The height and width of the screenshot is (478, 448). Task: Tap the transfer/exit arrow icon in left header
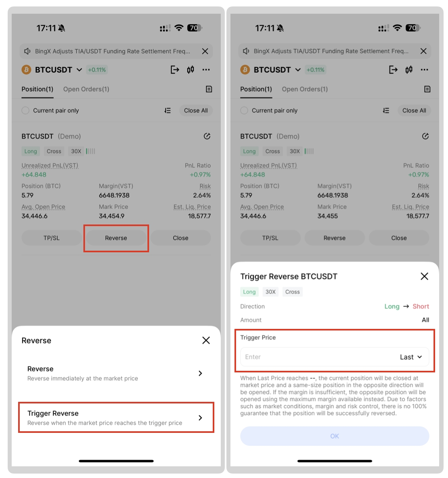174,70
